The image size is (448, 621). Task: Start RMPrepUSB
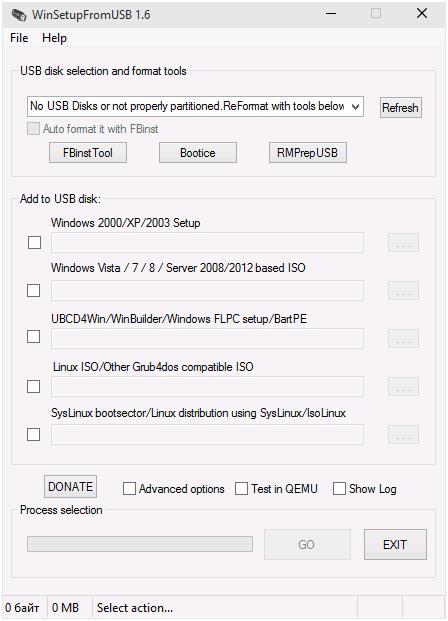point(307,153)
